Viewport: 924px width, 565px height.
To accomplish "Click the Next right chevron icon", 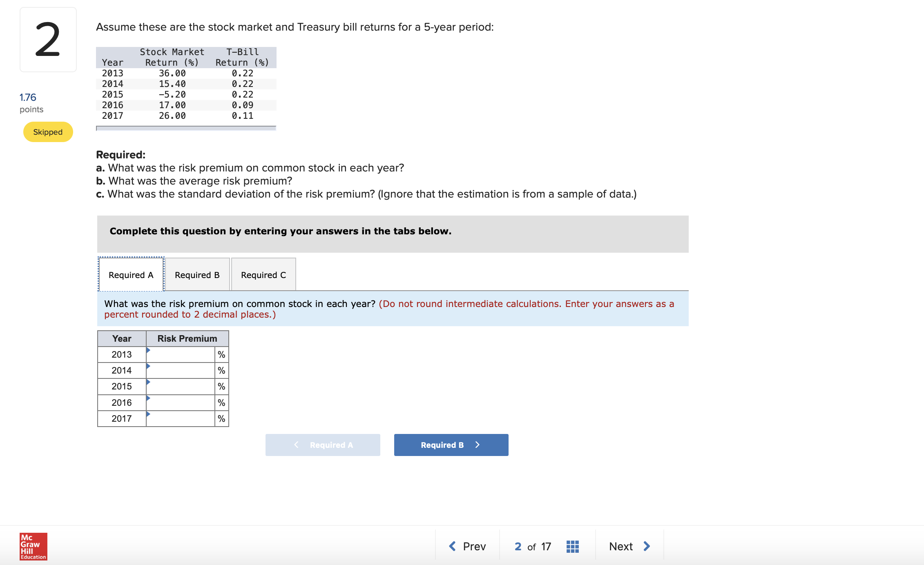I will [x=647, y=546].
